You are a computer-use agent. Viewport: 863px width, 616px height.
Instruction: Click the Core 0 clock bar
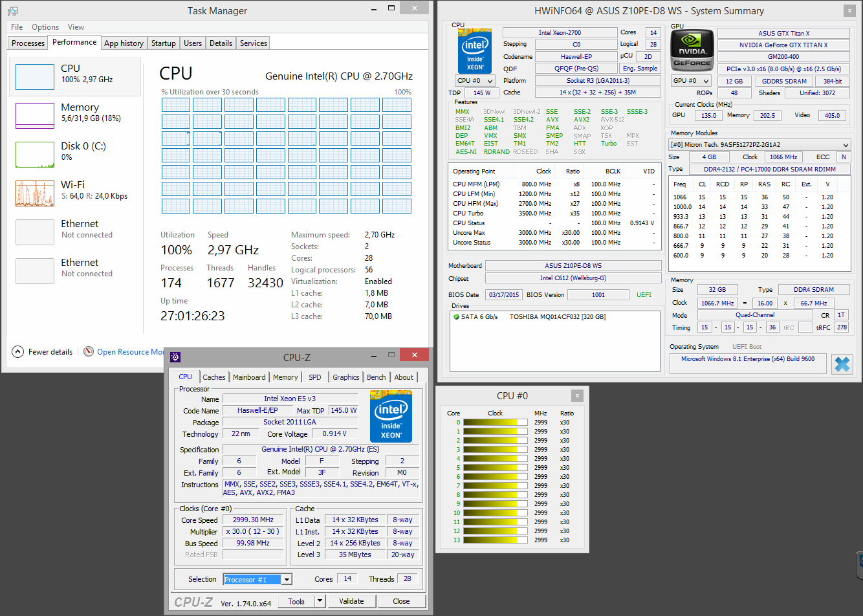496,423
